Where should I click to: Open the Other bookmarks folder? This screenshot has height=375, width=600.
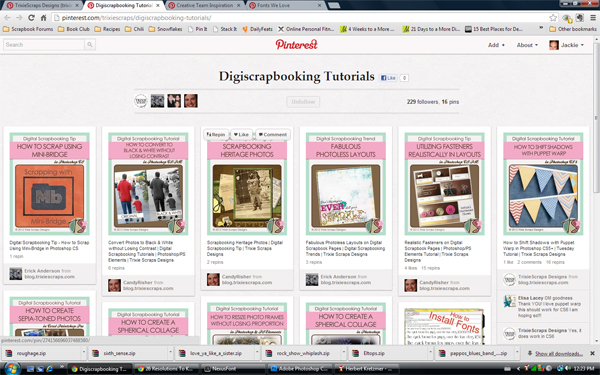point(573,29)
